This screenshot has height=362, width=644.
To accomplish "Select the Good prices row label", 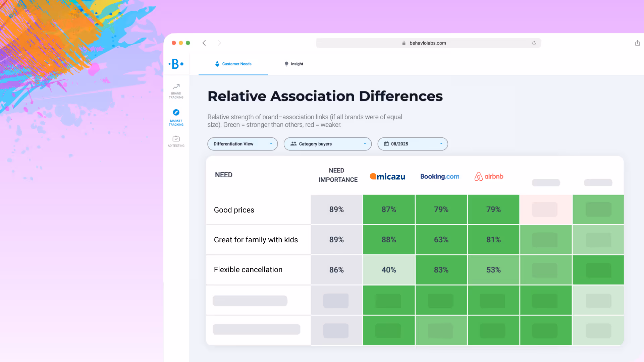I will 234,210.
